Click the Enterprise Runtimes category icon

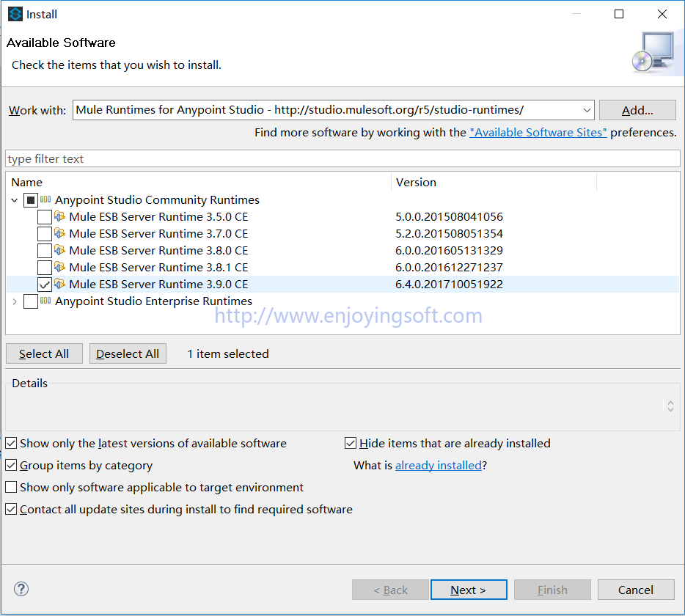45,301
